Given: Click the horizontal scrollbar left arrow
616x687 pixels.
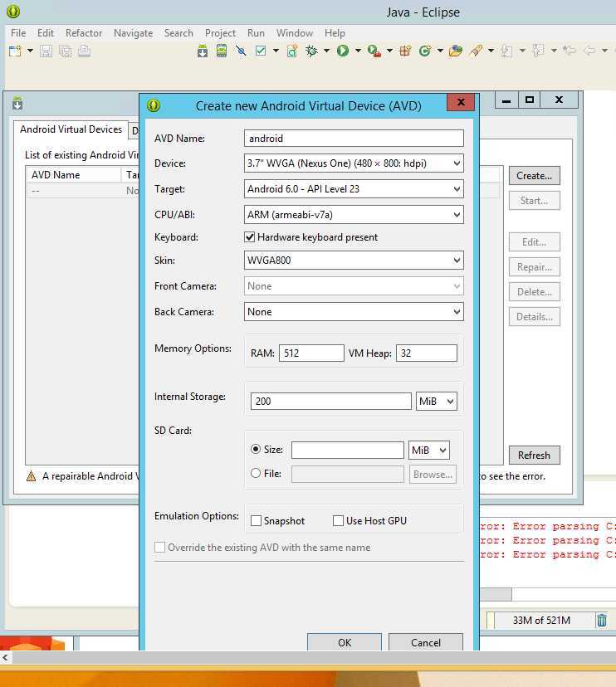Looking at the screenshot, I should (5, 657).
